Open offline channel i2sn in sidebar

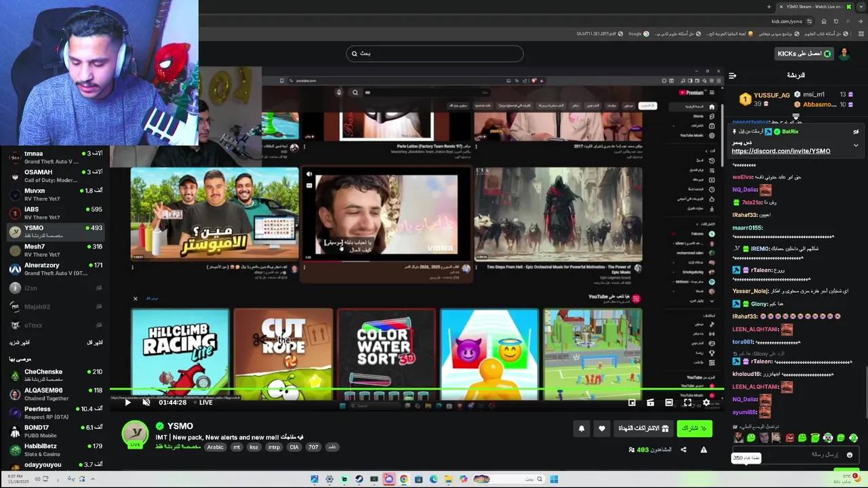point(56,288)
